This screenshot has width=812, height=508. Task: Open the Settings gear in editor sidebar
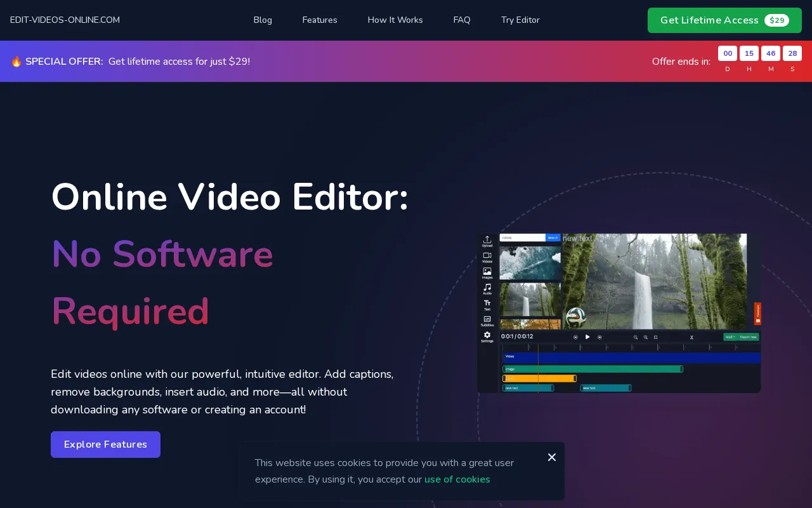click(487, 335)
